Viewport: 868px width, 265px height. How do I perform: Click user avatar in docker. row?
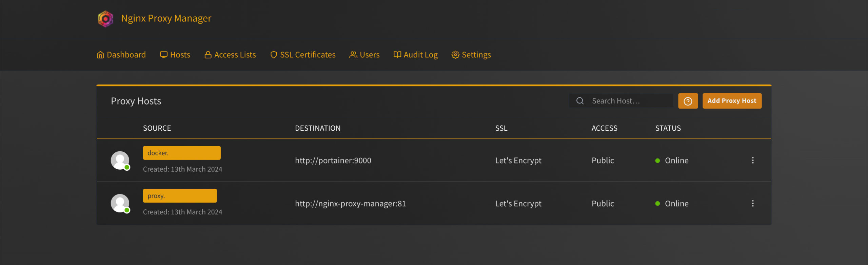pos(120,160)
